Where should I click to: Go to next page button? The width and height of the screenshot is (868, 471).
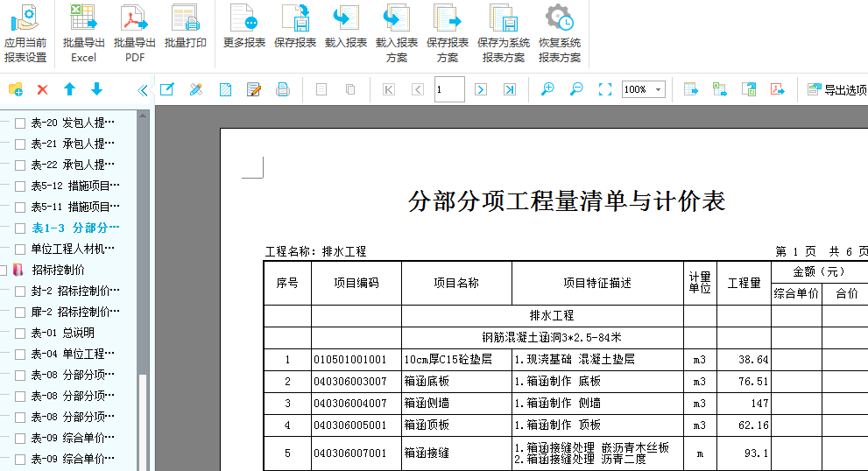[481, 89]
